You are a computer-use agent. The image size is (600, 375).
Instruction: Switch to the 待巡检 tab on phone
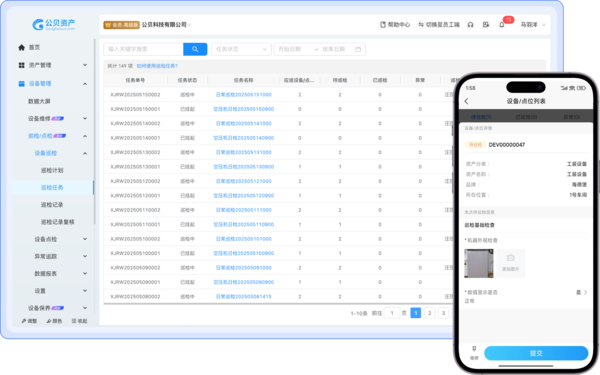coord(481,117)
